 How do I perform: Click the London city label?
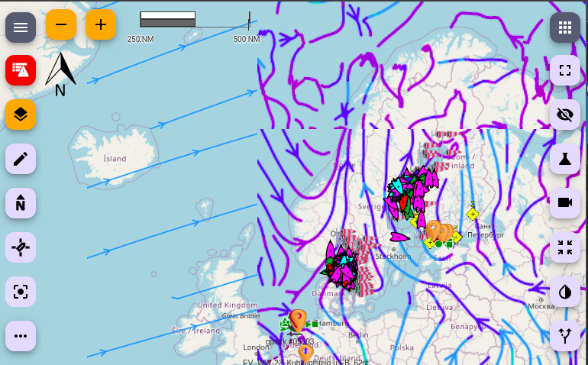click(x=256, y=347)
